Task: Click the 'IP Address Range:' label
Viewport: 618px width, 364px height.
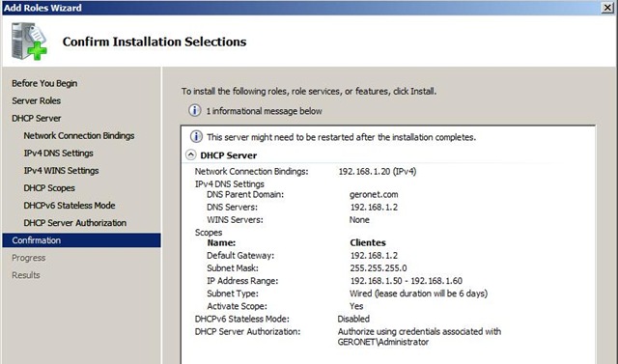Action: (x=242, y=281)
